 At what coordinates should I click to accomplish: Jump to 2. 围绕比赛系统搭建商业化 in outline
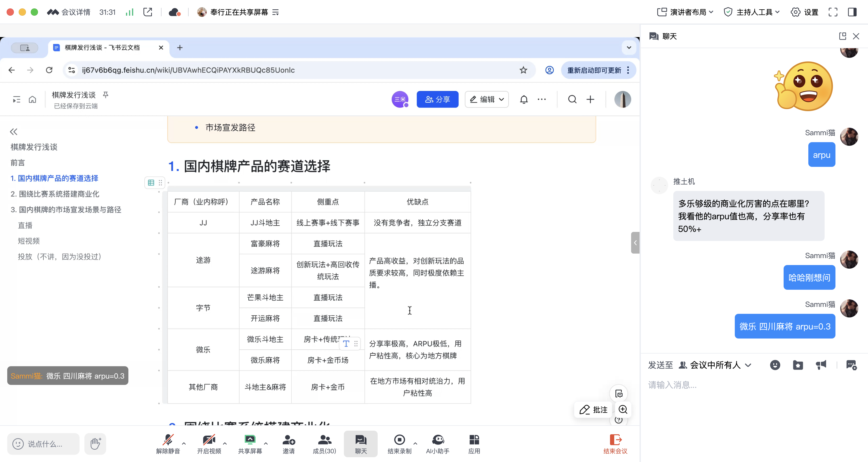(55, 194)
